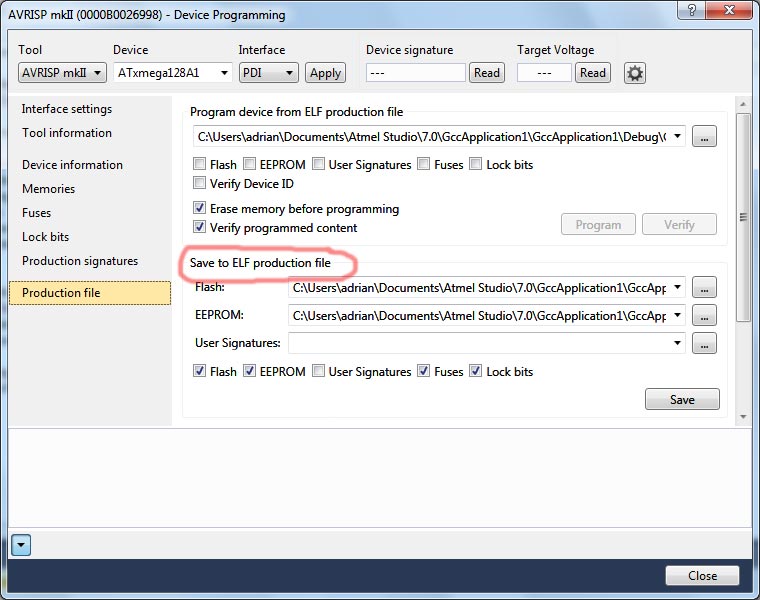Uncheck Lock bits in the Save to ELF section
760x600 pixels.
pyautogui.click(x=475, y=371)
